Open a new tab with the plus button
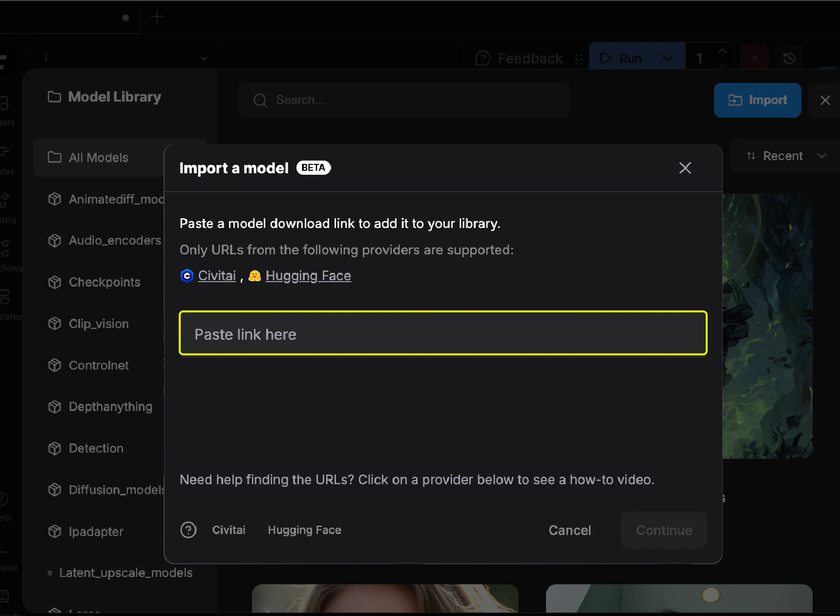Viewport: 840px width, 616px height. 157,16
